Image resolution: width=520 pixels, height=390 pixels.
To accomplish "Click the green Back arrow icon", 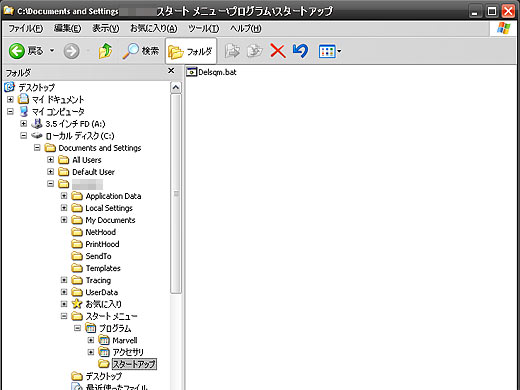I will 17,51.
